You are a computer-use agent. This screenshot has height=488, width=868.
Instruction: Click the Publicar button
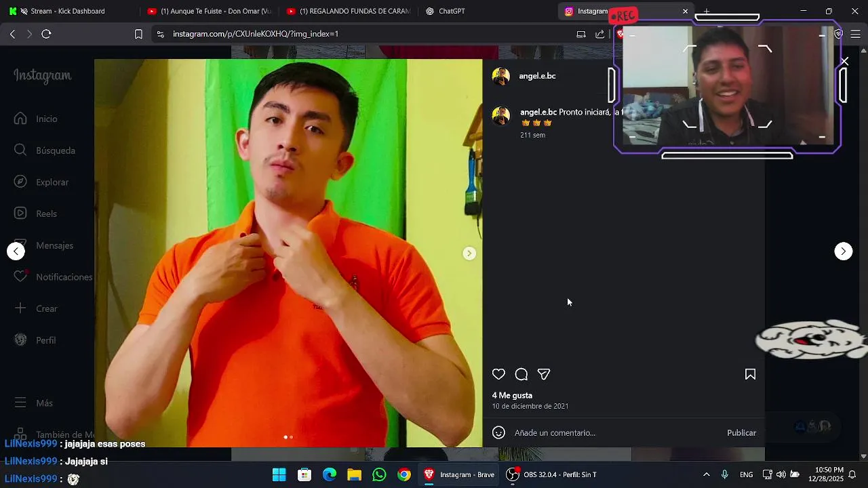pos(741,432)
